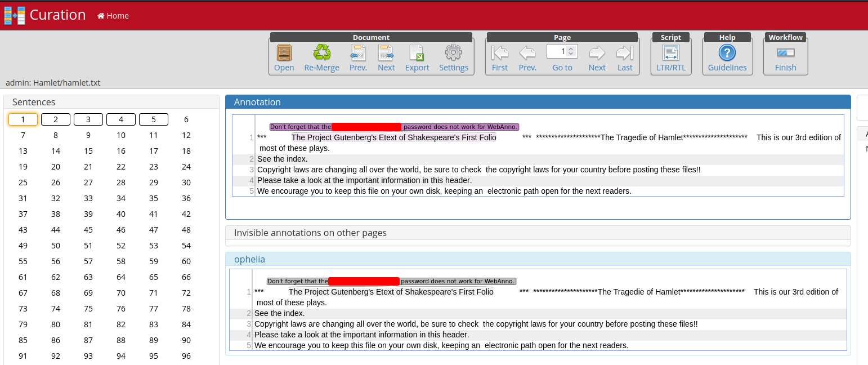Image resolution: width=868 pixels, height=365 pixels.
Task: Click the Annotation panel header
Action: 538,102
